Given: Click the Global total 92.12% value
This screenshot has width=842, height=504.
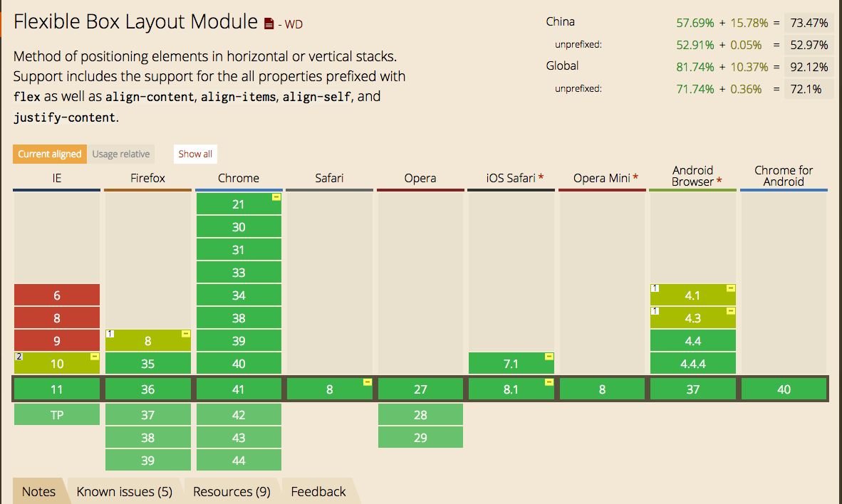Looking at the screenshot, I should click(809, 66).
